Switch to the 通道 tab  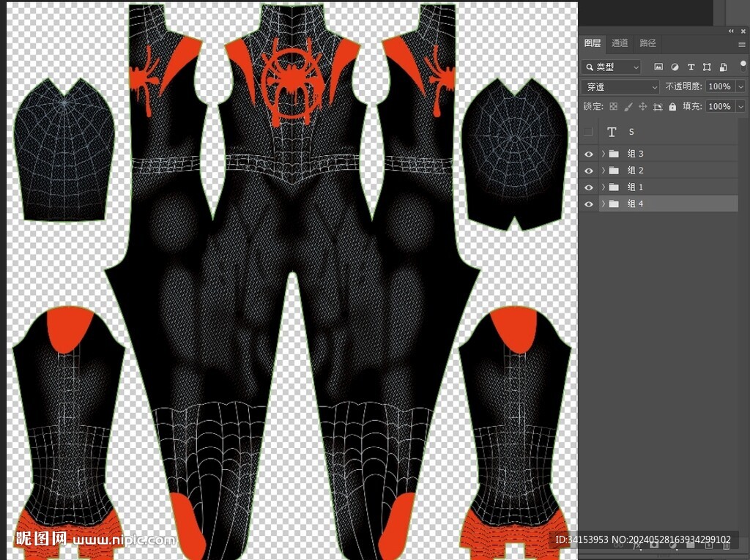coord(620,43)
